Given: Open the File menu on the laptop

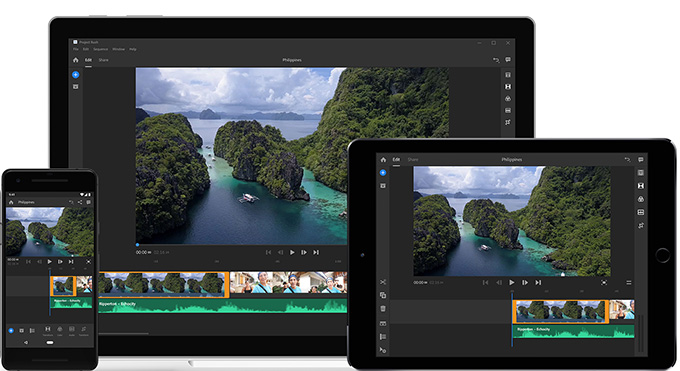Looking at the screenshot, I should (75, 49).
